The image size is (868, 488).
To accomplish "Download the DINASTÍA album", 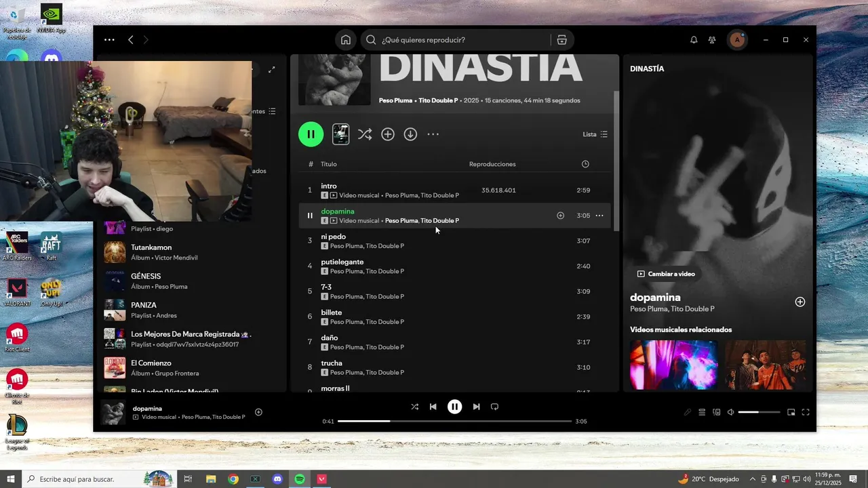I will coord(410,134).
